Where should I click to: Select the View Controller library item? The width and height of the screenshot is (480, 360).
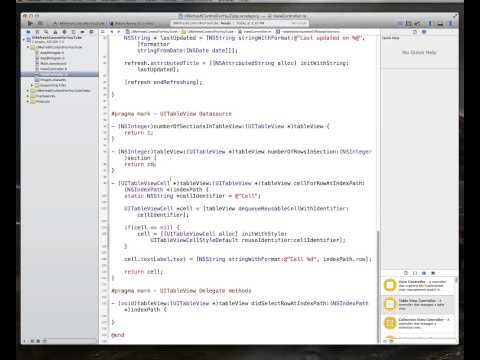418,285
